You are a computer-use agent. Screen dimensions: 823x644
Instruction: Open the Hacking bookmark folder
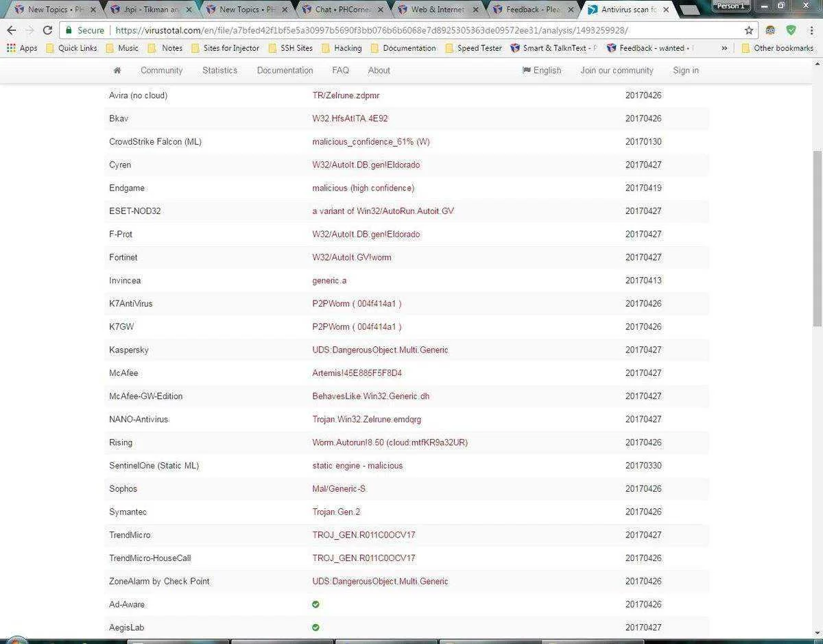342,48
